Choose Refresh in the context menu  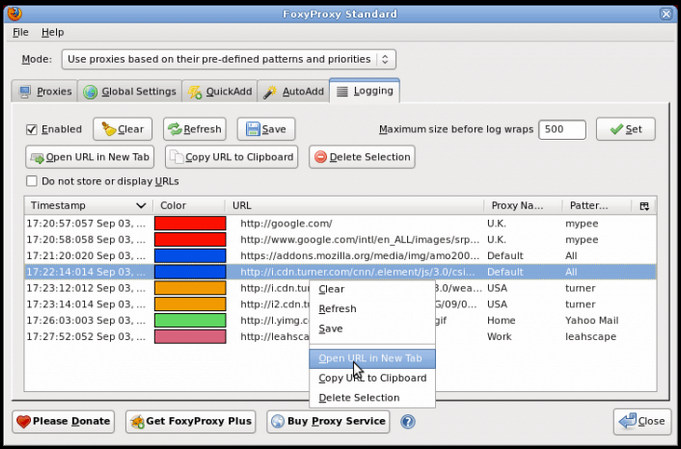point(372,309)
